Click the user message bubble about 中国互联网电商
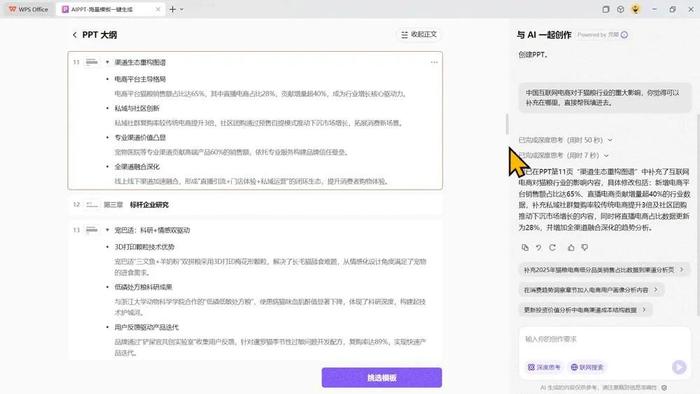The image size is (700, 394). (x=604, y=97)
